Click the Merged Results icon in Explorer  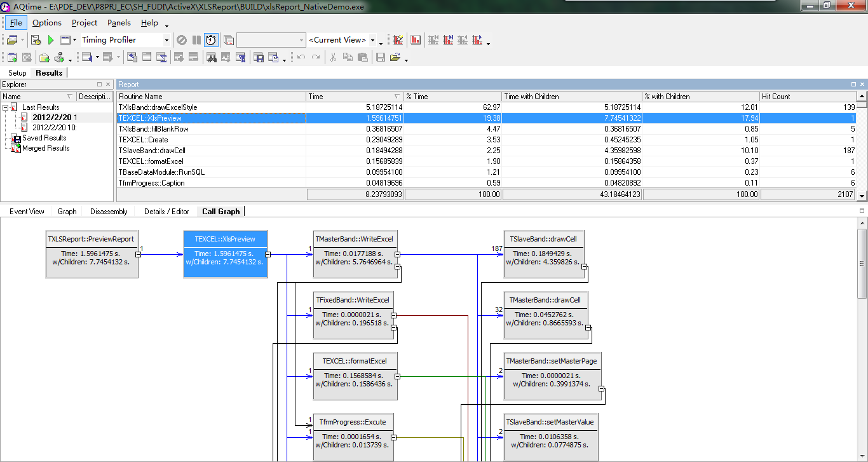tap(16, 148)
